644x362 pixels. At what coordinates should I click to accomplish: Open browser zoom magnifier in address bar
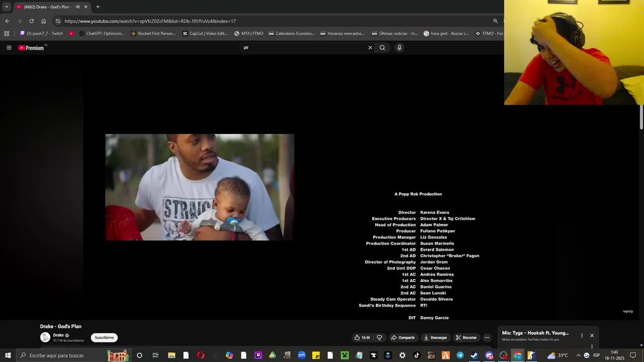point(496,21)
